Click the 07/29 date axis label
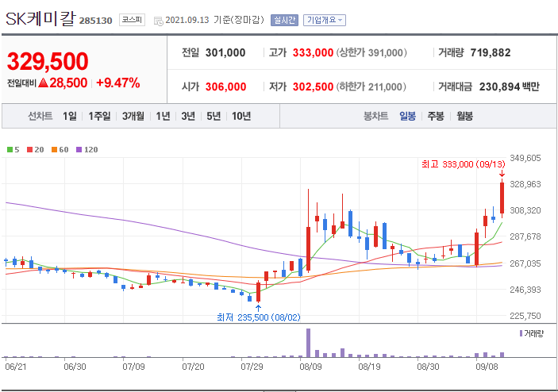 pyautogui.click(x=252, y=367)
